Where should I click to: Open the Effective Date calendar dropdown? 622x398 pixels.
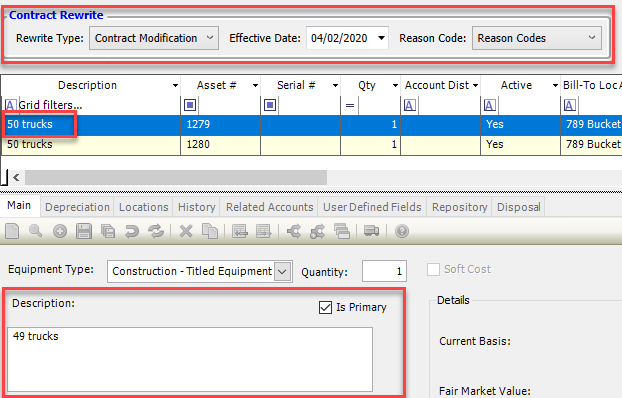(381, 38)
